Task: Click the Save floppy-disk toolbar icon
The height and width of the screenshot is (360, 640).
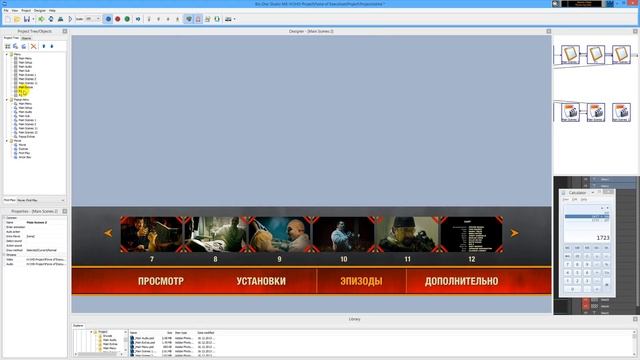Action: coord(27,19)
